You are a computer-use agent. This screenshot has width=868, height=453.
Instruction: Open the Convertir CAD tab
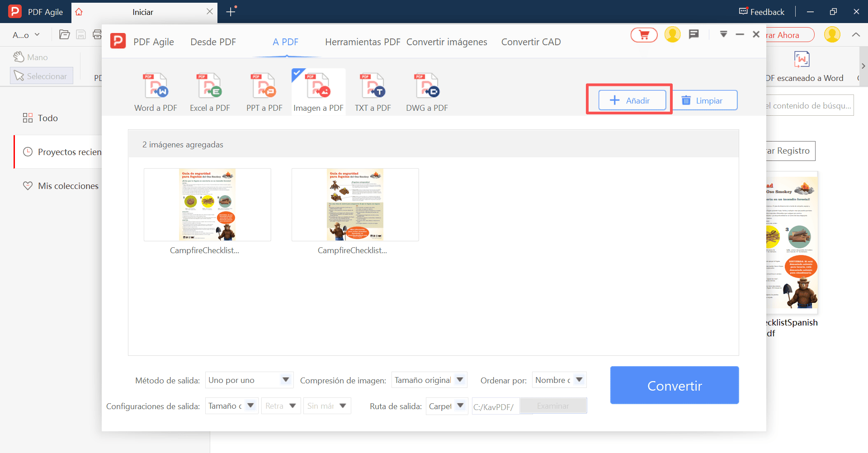[531, 42]
